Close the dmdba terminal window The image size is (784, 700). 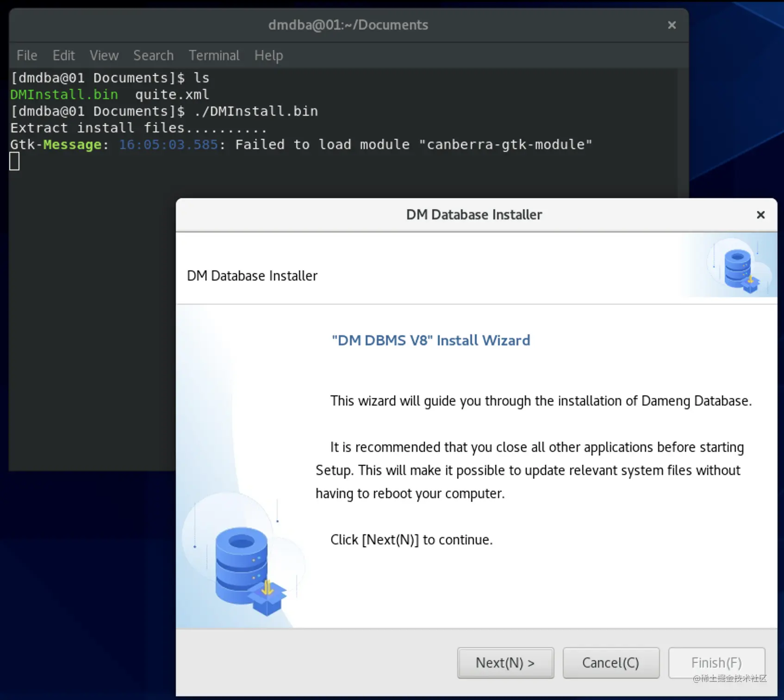pos(672,25)
